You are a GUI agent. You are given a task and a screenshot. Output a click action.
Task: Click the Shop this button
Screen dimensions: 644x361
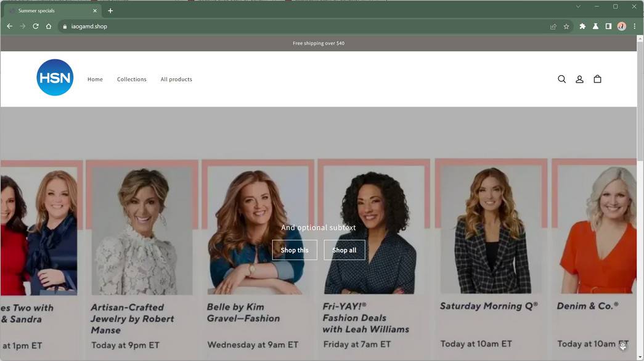point(295,250)
